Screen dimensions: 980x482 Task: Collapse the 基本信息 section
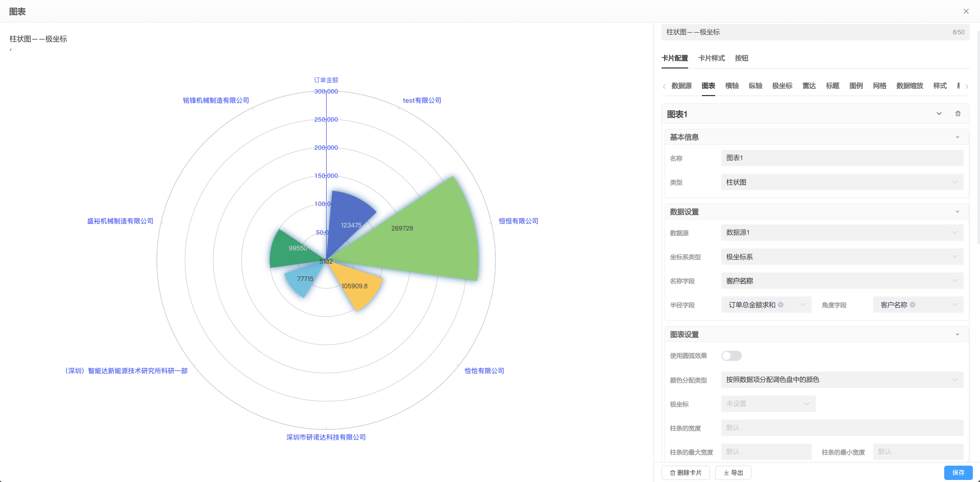coord(957,136)
